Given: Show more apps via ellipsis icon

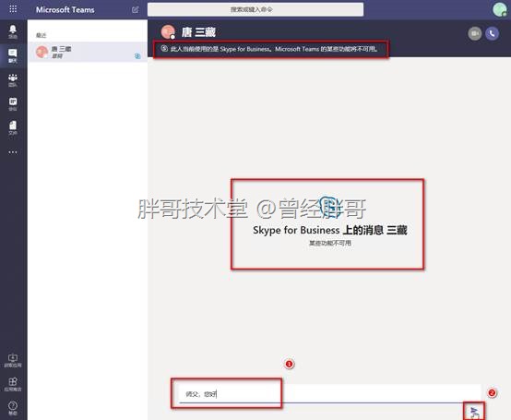Looking at the screenshot, I should tap(13, 152).
